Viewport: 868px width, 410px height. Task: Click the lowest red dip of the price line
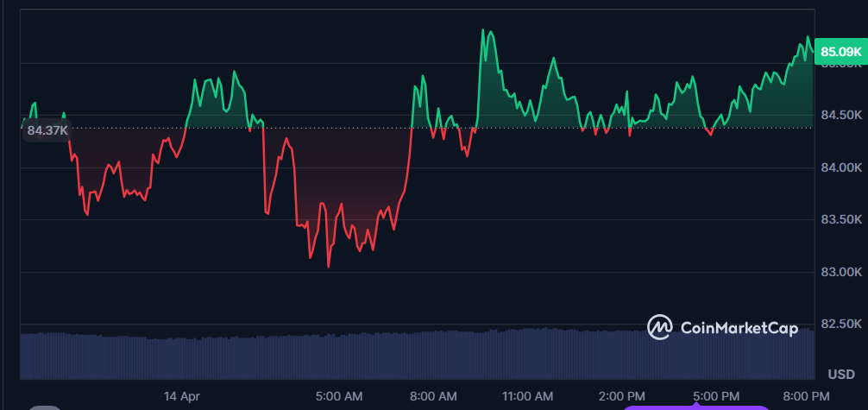329,266
